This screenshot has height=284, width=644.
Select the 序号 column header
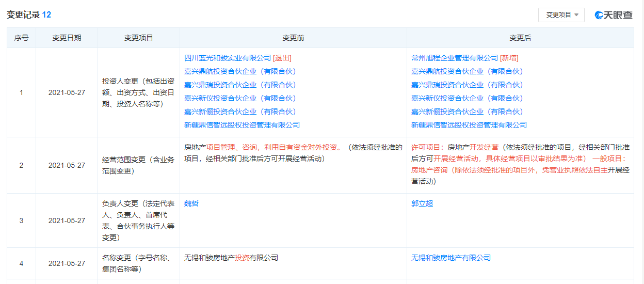(21, 38)
